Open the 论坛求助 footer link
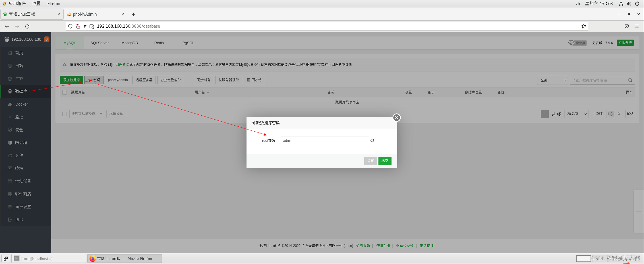The height and width of the screenshot is (264, 644). tap(363, 246)
